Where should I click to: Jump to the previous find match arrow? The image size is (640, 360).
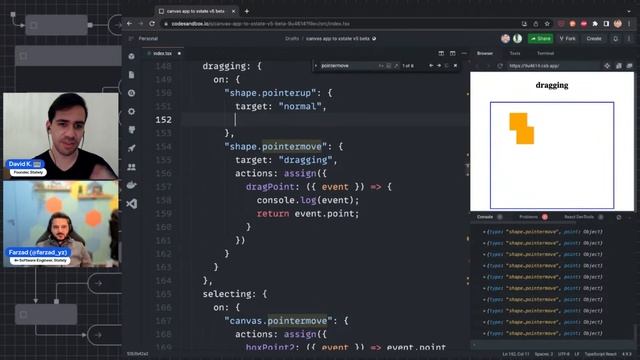click(431, 65)
